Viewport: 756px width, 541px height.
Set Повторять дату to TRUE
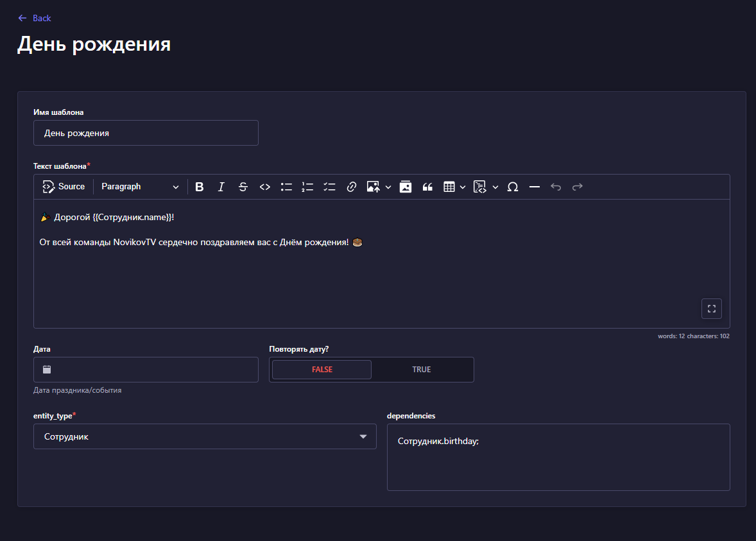pyautogui.click(x=422, y=370)
